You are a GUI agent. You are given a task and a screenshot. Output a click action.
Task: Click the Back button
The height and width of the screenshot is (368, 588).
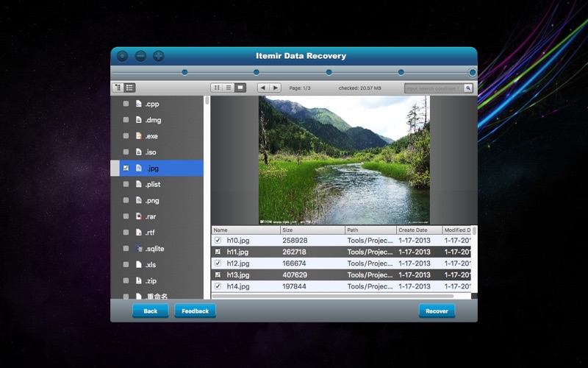tap(151, 311)
